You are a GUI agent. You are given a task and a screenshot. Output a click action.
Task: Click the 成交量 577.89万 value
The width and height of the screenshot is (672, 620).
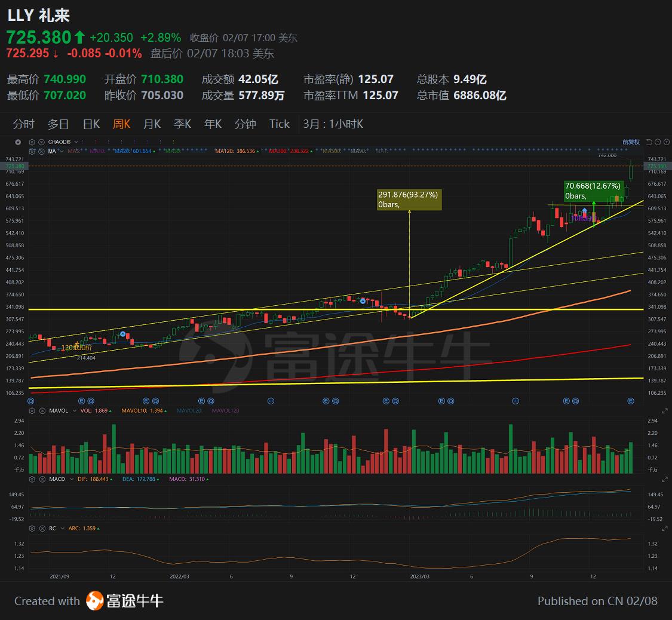tap(262, 95)
